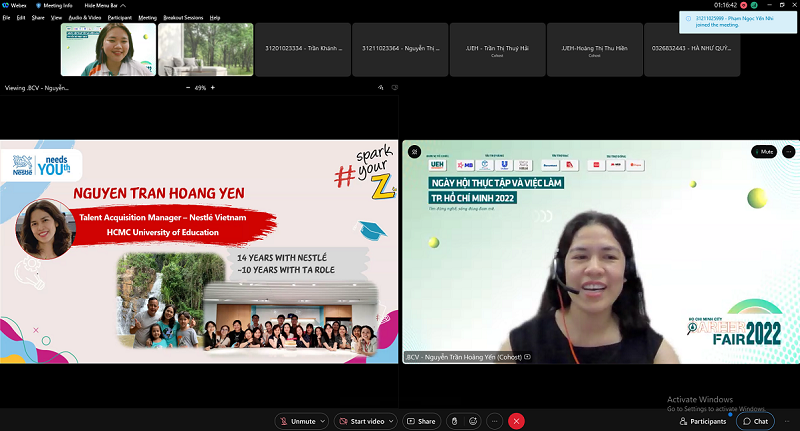Open the Edit menu
The image size is (800, 431).
[21, 18]
